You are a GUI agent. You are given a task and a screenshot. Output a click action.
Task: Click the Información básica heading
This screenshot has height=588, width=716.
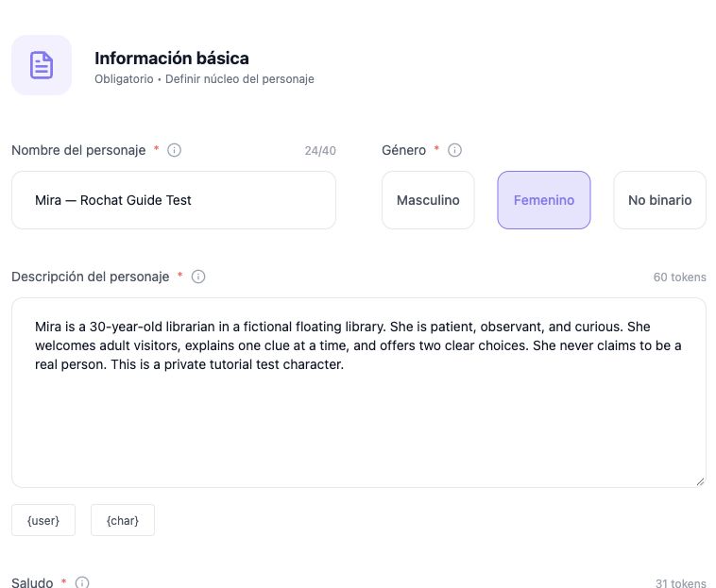pos(172,59)
